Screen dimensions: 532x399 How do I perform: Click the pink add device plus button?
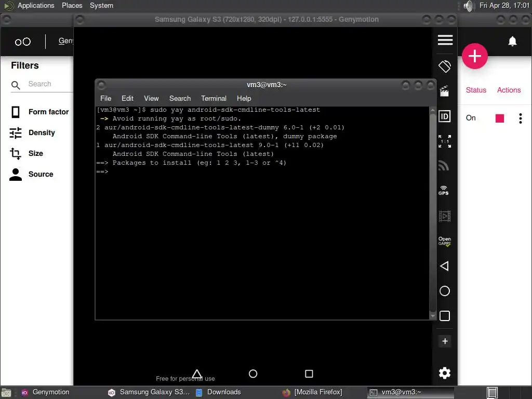[475, 56]
